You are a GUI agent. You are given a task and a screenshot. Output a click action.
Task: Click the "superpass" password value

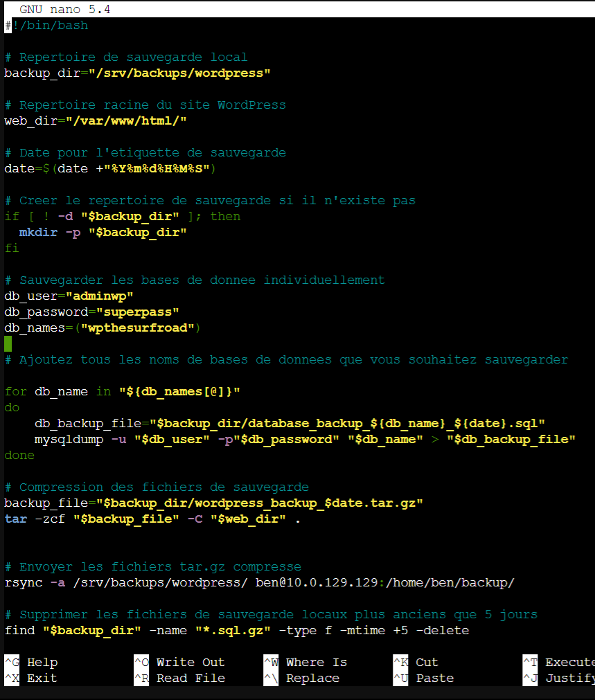137,312
